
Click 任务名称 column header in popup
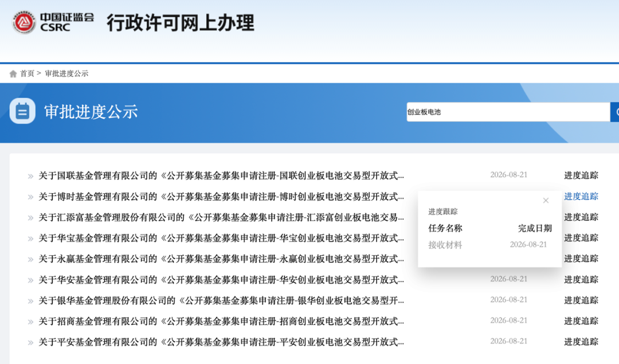coord(445,228)
